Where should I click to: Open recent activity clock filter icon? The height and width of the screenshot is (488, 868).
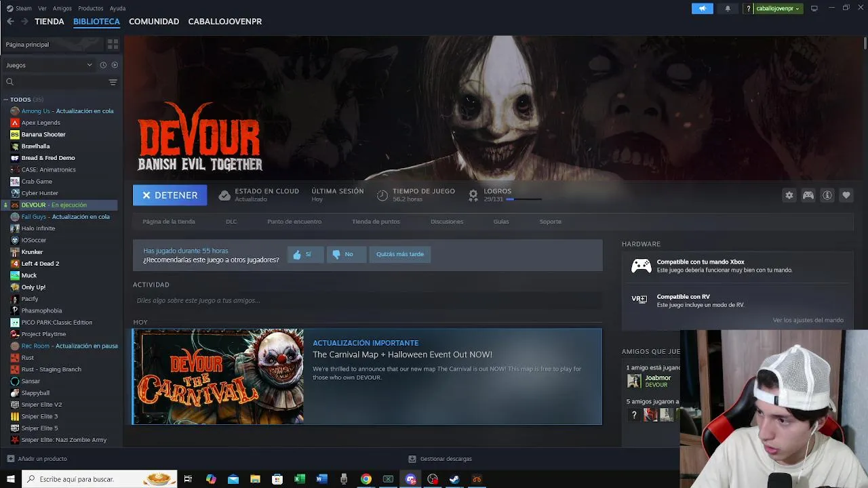pos(103,65)
